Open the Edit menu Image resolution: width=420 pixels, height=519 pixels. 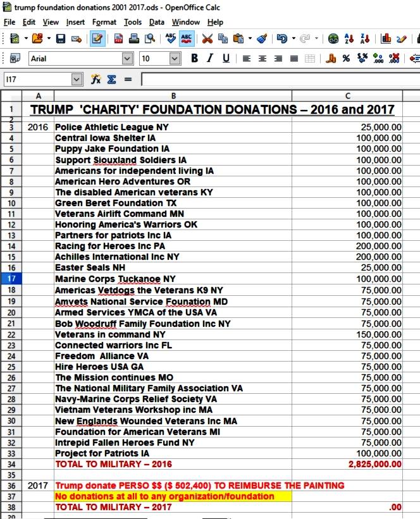click(x=29, y=22)
